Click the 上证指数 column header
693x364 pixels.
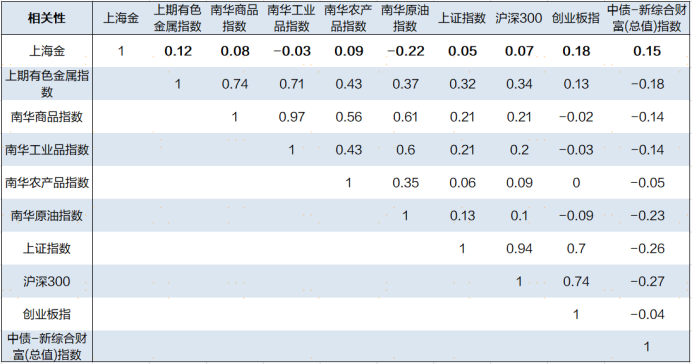click(462, 18)
